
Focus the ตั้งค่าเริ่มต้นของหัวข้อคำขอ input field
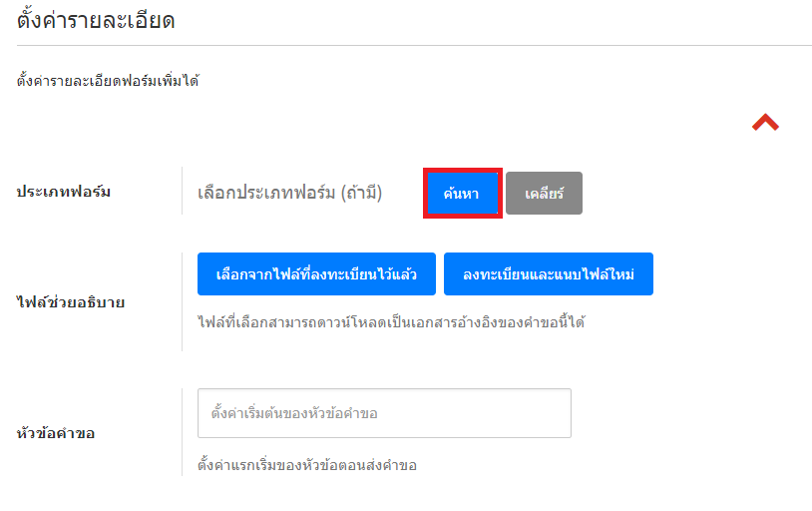click(384, 413)
